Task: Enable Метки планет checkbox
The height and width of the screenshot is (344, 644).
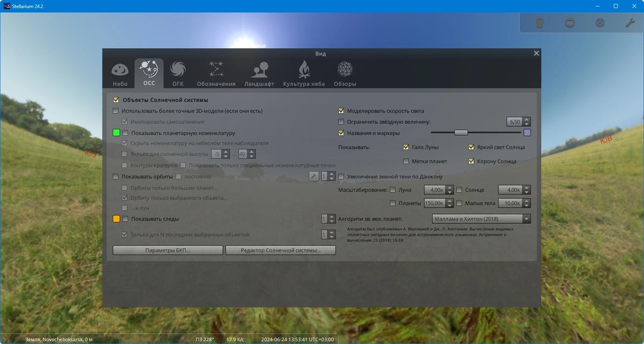Action: (406, 161)
